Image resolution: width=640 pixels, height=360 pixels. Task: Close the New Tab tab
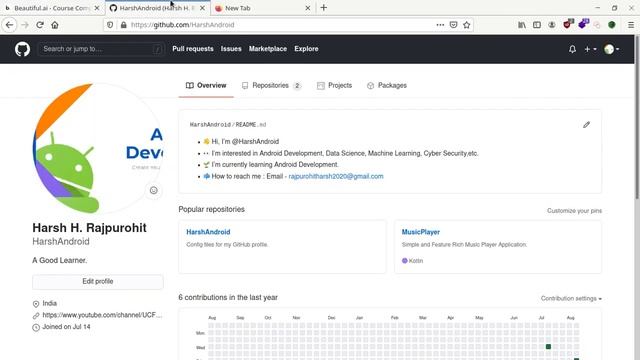coord(308,8)
